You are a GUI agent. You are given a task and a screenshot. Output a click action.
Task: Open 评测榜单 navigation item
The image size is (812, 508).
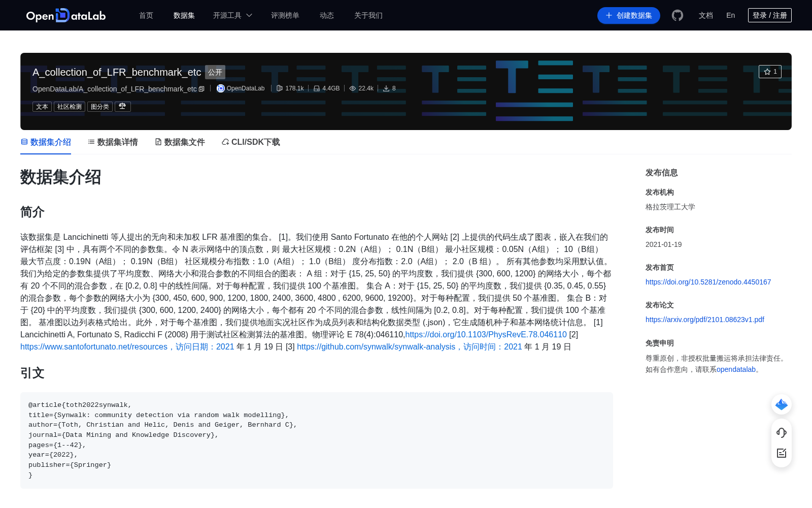[285, 15]
